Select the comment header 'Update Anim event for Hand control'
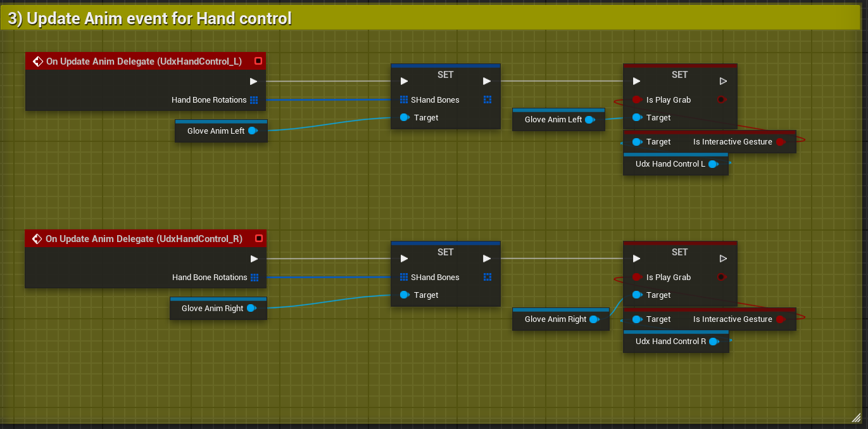868x429 pixels. coord(149,19)
